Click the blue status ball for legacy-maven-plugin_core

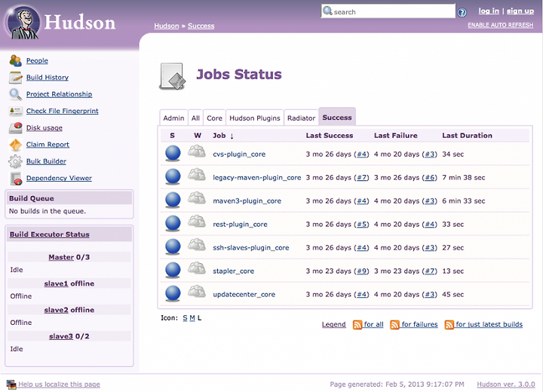[x=173, y=176]
